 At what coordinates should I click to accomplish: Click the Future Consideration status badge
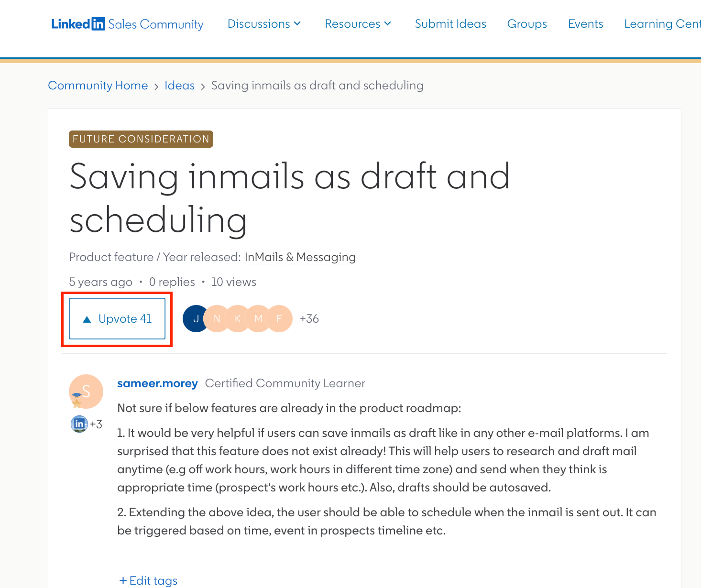pyautogui.click(x=141, y=139)
